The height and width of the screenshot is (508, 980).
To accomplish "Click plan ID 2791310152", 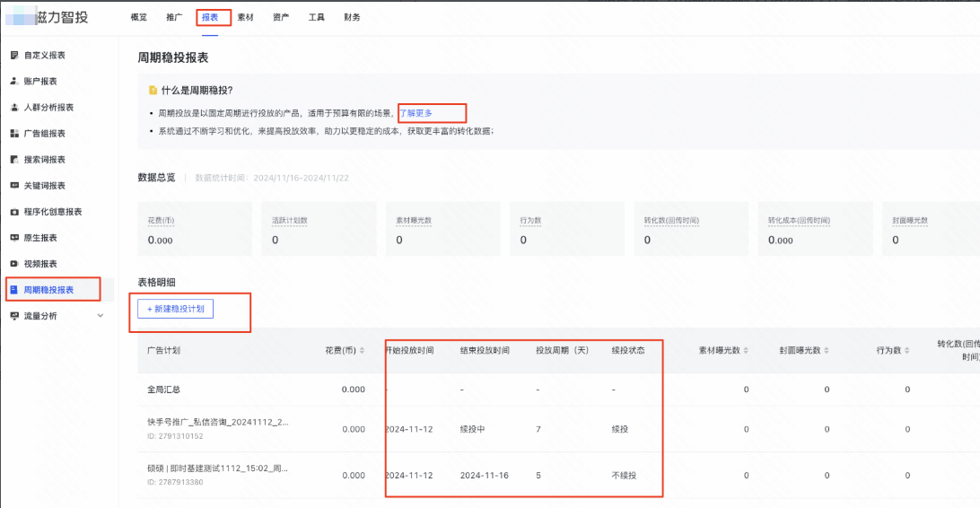I will (x=175, y=436).
